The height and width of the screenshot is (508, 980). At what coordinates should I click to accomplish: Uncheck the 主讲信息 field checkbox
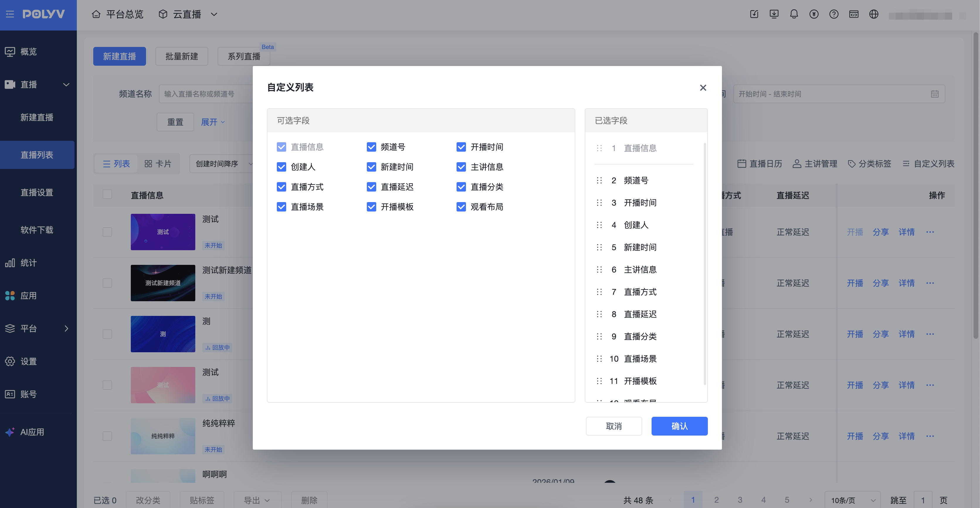[x=461, y=167]
